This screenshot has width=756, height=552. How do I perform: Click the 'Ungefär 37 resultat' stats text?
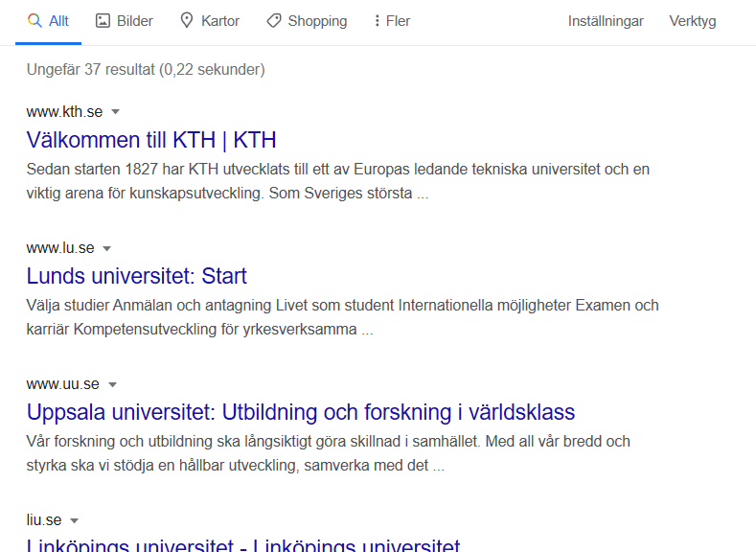(x=146, y=69)
